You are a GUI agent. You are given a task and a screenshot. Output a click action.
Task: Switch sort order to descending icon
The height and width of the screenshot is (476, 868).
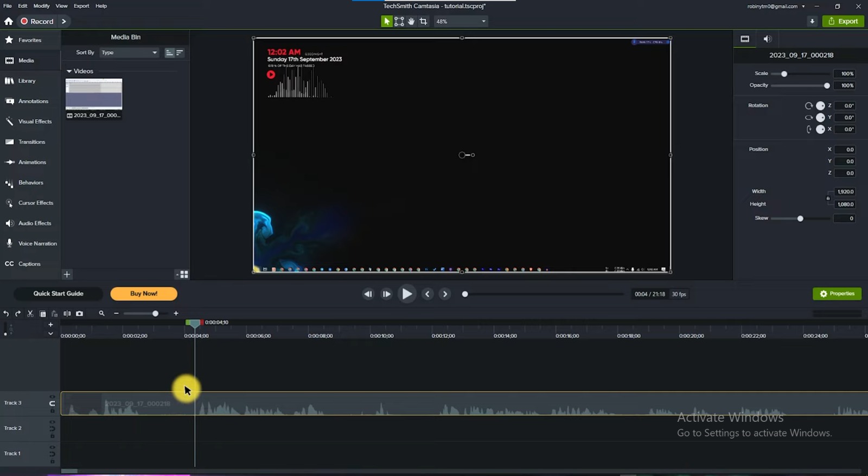[180, 53]
